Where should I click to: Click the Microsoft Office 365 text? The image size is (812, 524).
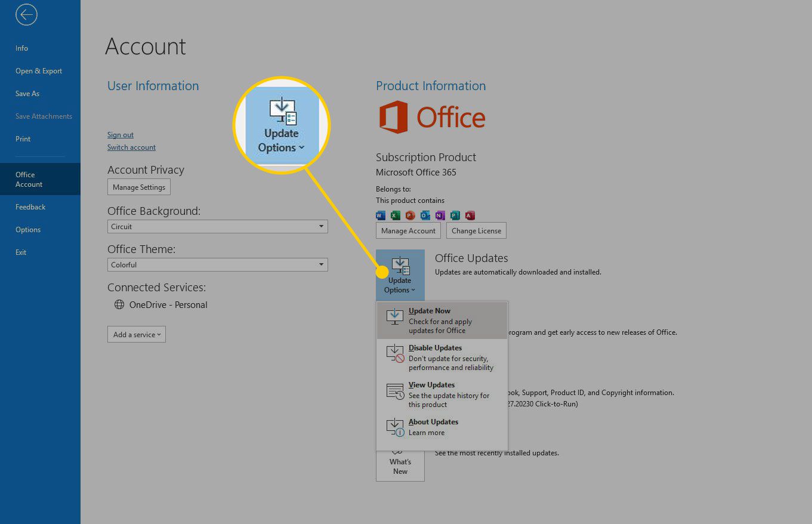(416, 172)
